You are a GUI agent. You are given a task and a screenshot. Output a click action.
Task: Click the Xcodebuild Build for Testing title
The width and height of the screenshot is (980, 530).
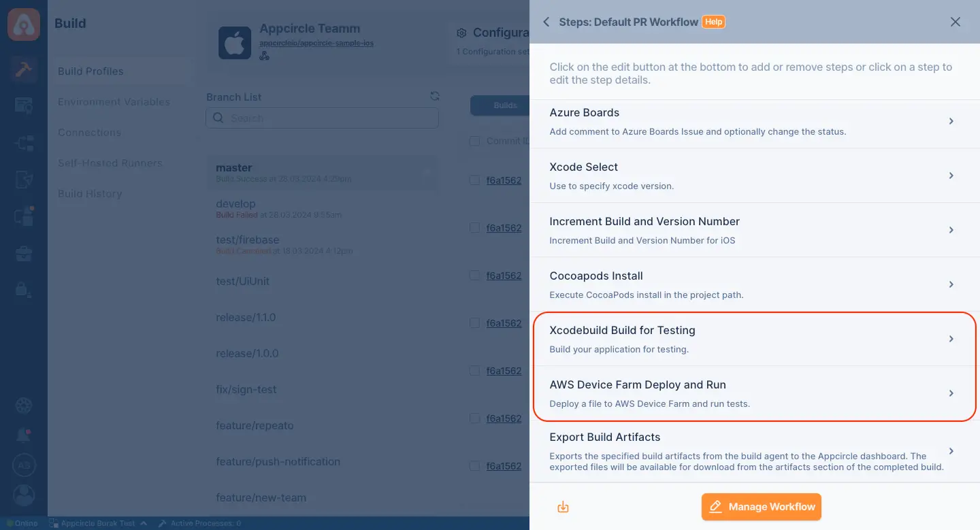(623, 331)
